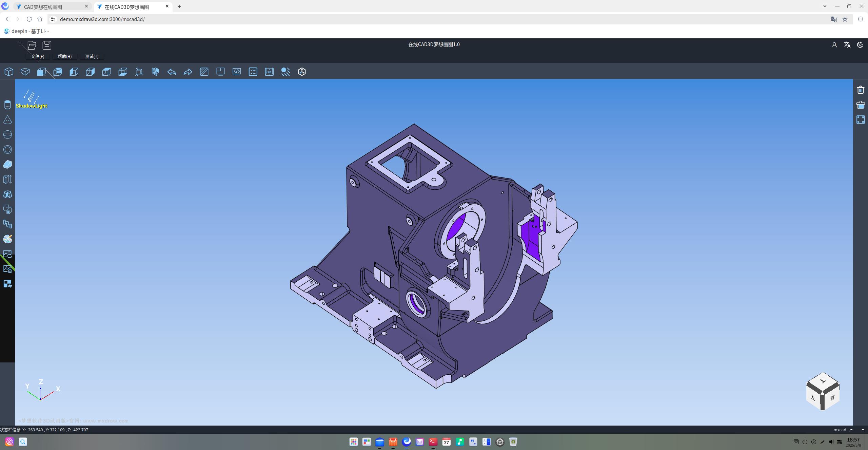The height and width of the screenshot is (450, 868).
Task: Create a wedge solid from the sidebar
Action: coord(7,165)
